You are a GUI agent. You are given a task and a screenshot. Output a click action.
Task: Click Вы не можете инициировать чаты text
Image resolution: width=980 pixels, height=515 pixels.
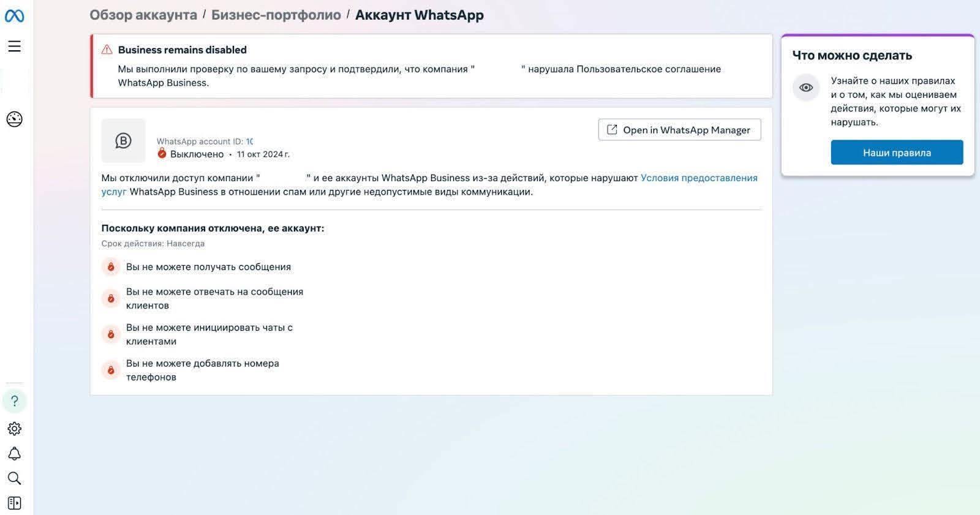209,334
